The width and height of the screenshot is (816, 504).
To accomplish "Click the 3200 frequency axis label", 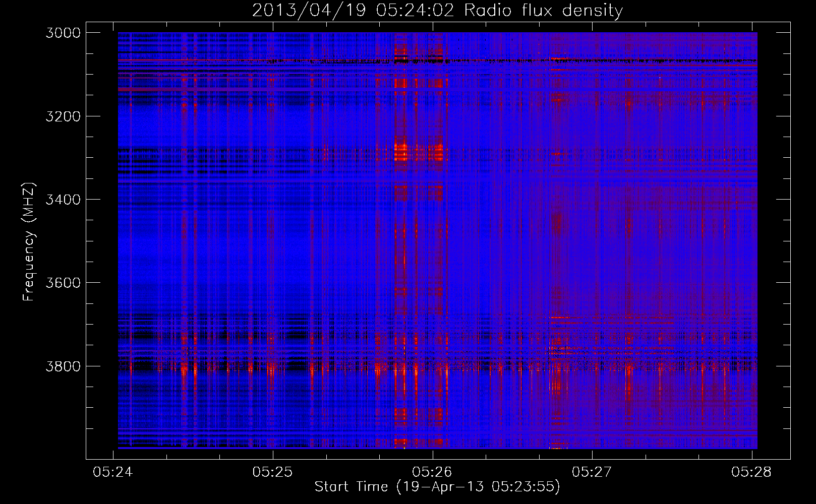I will click(63, 116).
